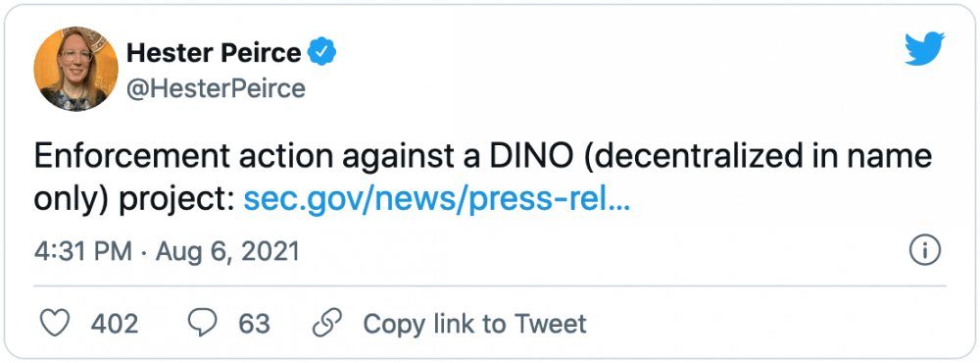Click the Aug 6, 2021 date
This screenshot has height=363, width=980.
228,252
